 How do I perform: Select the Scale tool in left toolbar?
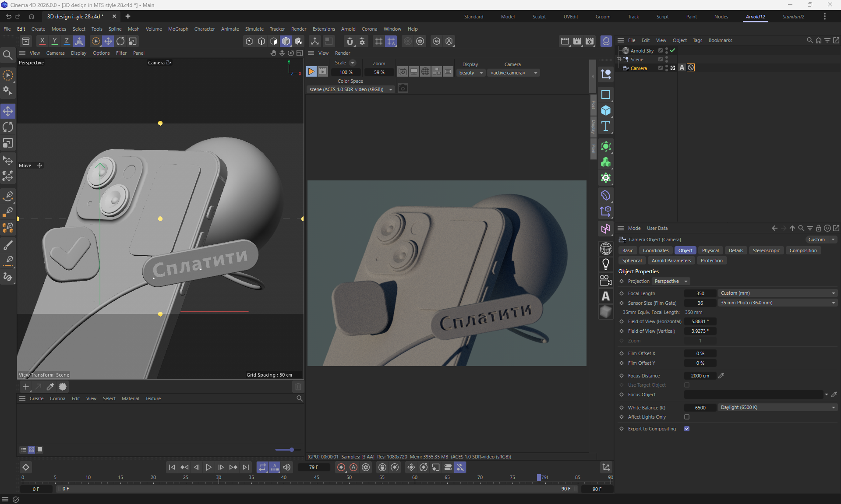click(x=8, y=143)
